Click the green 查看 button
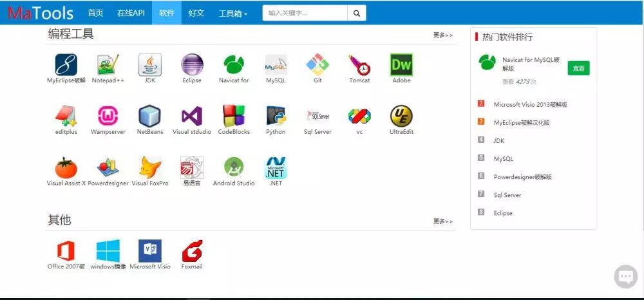Viewport: 644px width, 300px height. coord(579,68)
